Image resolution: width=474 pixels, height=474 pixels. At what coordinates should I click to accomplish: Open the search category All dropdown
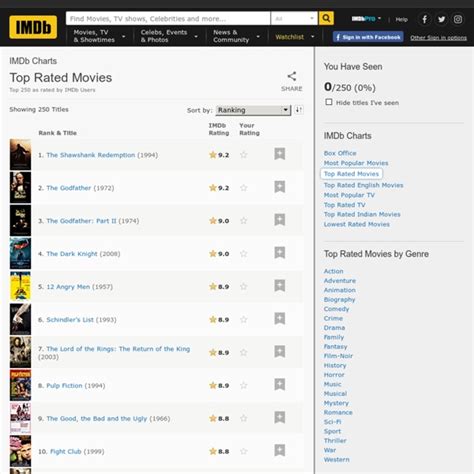294,18
